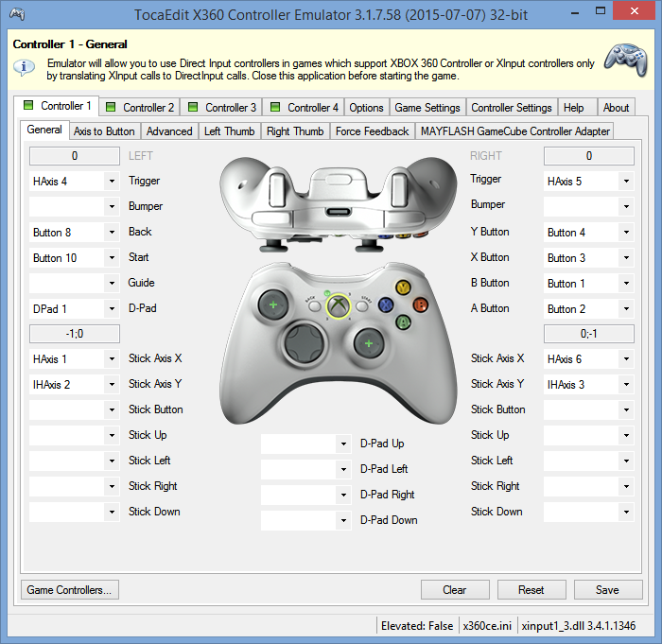662x644 pixels.
Task: Click the red B button on controller image
Action: tap(421, 305)
